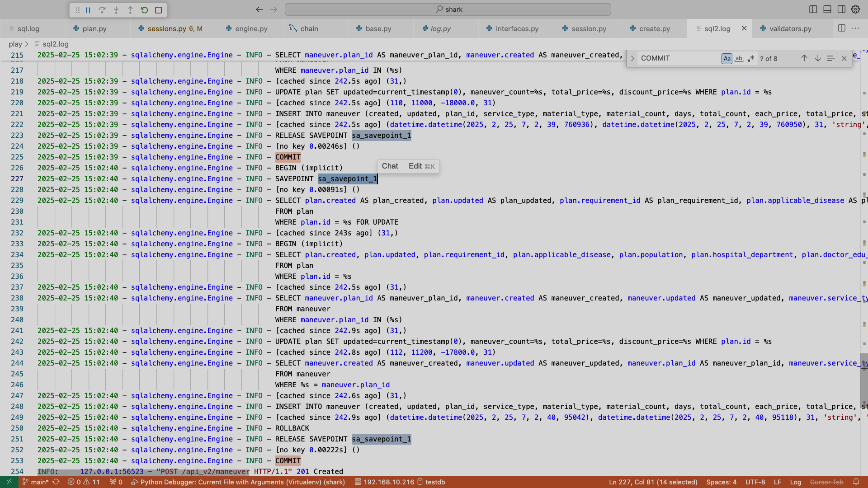Toggle Use Regular Expression in find widget

pyautogui.click(x=751, y=58)
